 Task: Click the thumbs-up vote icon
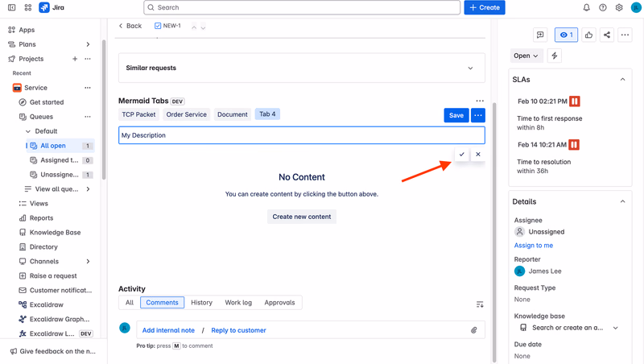point(588,35)
